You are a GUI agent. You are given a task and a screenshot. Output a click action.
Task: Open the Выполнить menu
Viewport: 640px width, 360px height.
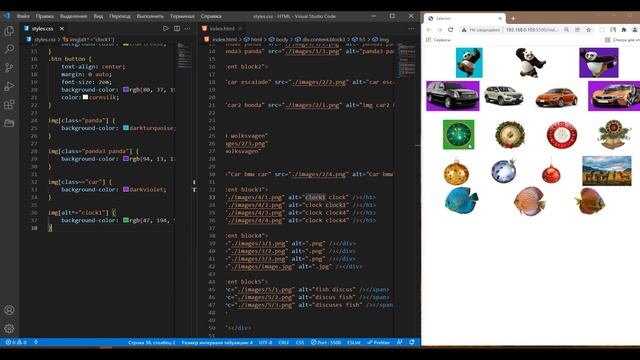point(150,16)
